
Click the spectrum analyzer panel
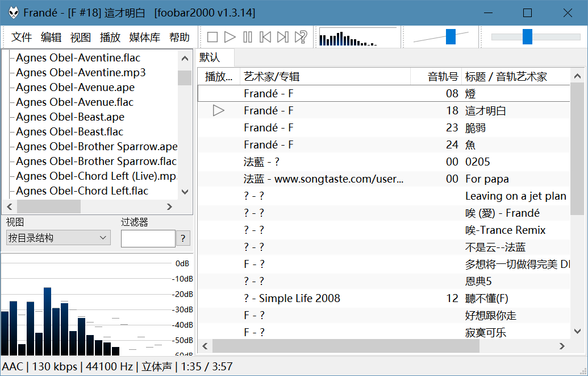[x=97, y=305]
